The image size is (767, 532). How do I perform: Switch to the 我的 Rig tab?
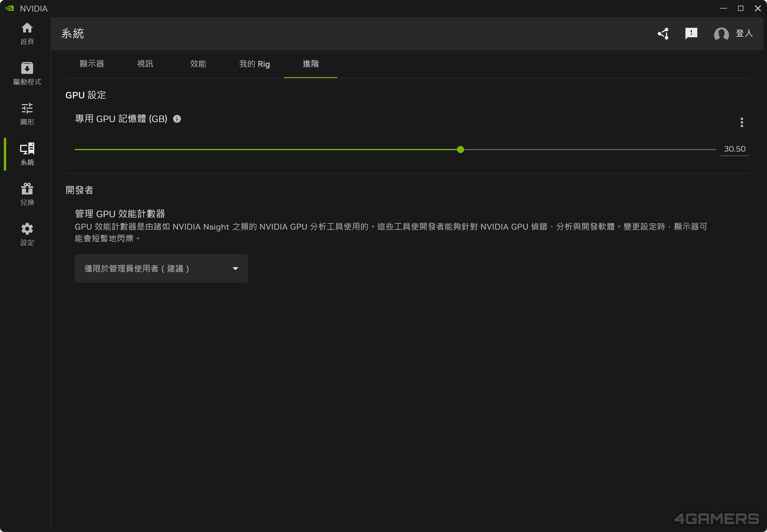(x=255, y=64)
